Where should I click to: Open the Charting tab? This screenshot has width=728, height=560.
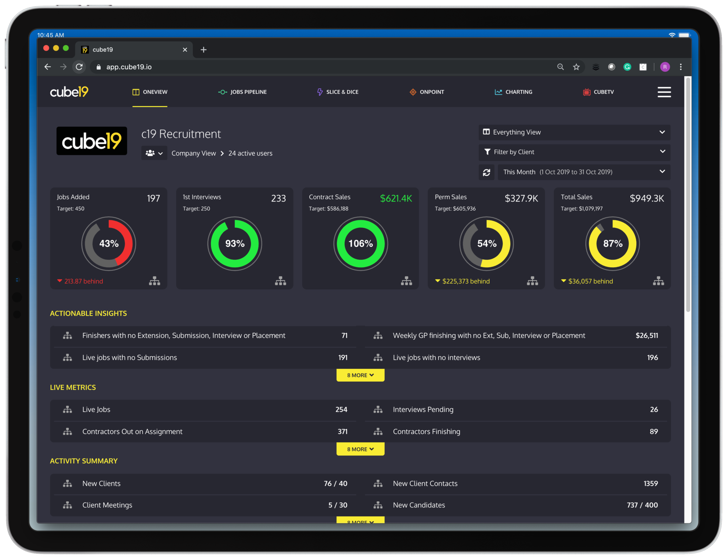pos(513,92)
